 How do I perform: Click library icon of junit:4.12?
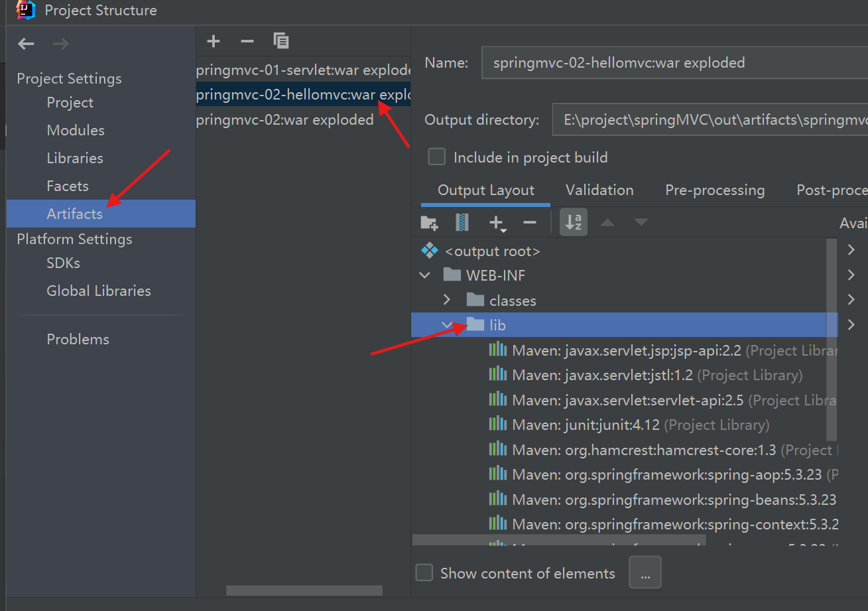pos(497,425)
